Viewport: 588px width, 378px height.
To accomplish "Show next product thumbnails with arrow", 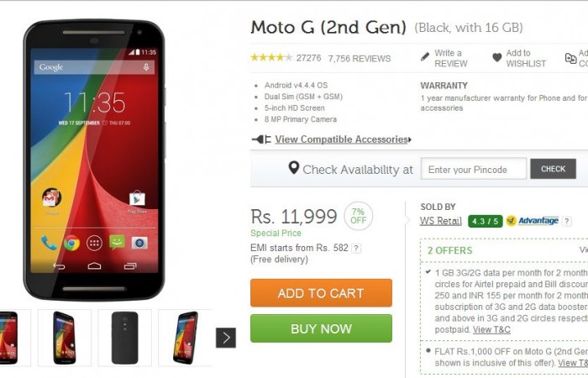I will pos(226,338).
